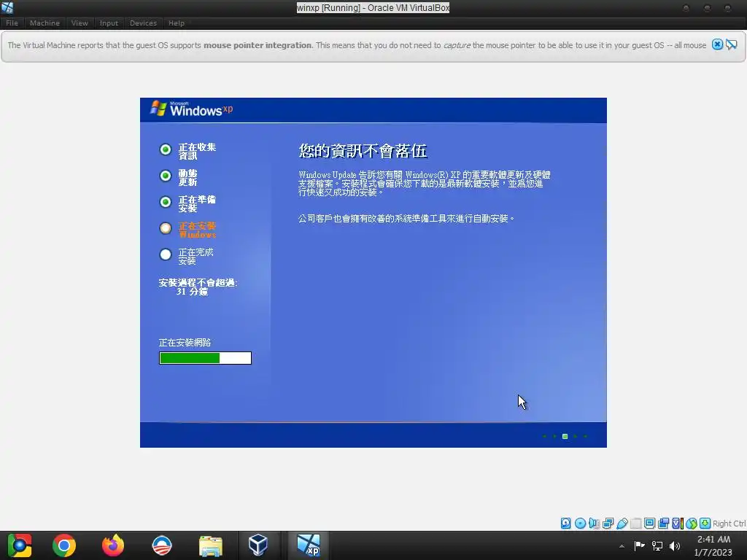
Task: Click the highlighted square in the setup activity dots
Action: (565, 436)
